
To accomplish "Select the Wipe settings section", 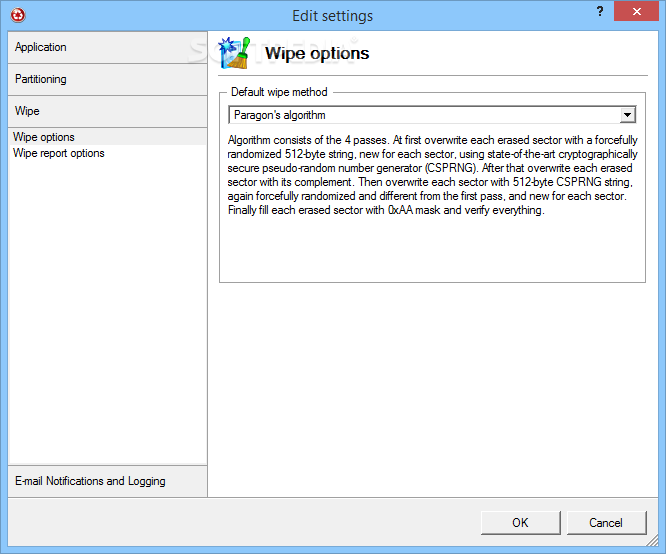I will click(x=107, y=111).
